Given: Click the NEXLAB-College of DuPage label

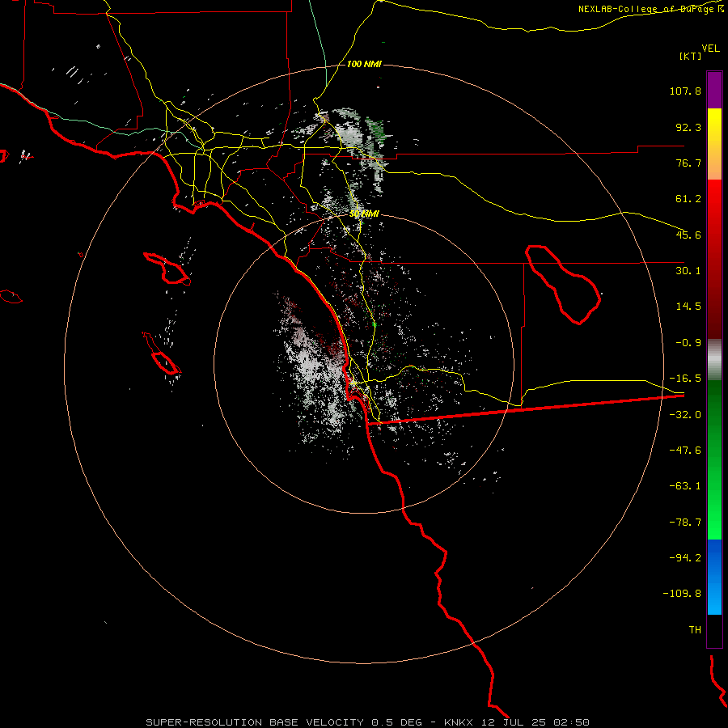Looking at the screenshot, I should [651, 9].
